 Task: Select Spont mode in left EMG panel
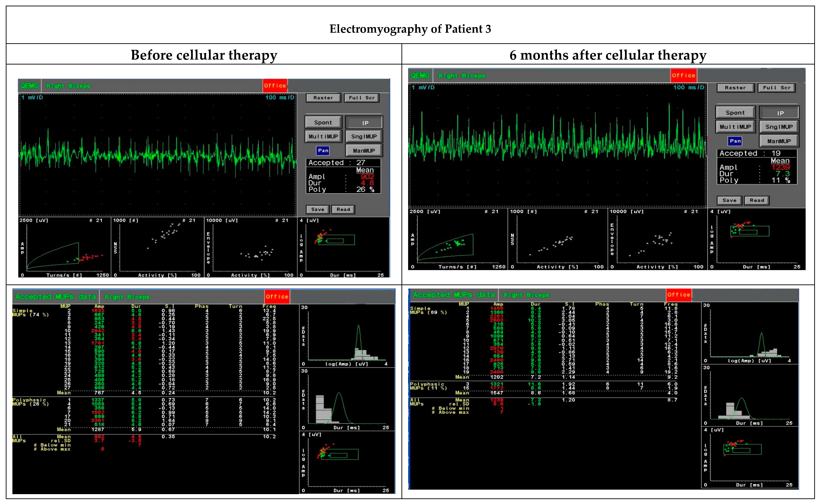[x=323, y=122]
